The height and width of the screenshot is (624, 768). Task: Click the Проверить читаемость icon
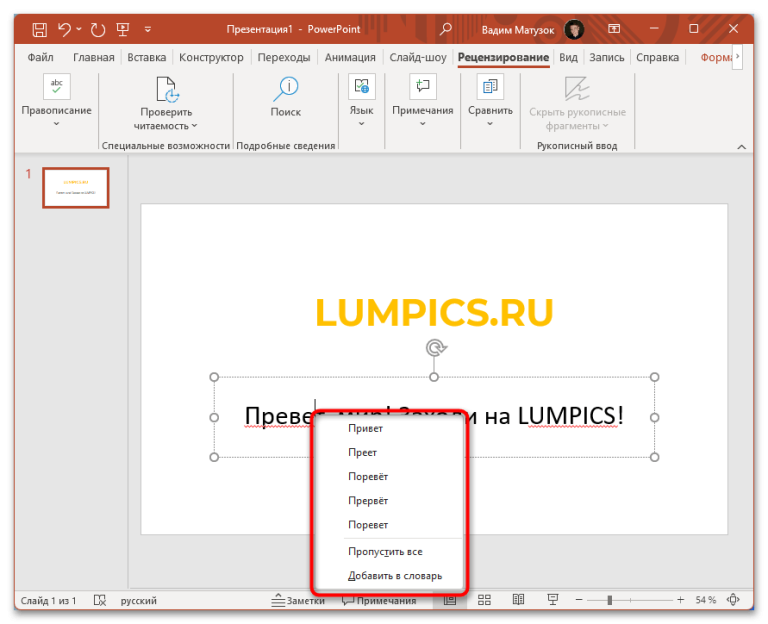click(x=167, y=89)
